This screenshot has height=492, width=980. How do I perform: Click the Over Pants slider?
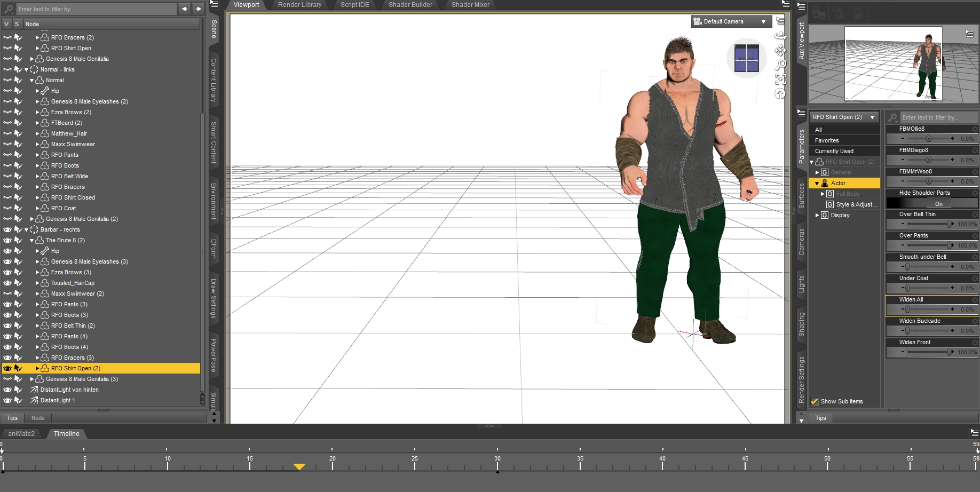coord(928,245)
